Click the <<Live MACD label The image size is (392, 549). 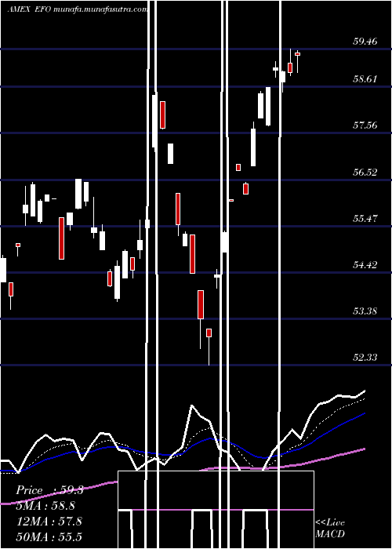pyautogui.click(x=330, y=528)
